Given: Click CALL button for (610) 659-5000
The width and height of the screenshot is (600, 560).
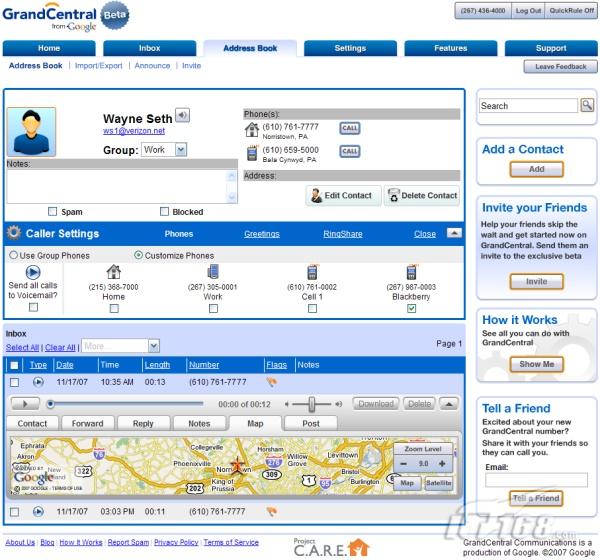Looking at the screenshot, I should 349,151.
